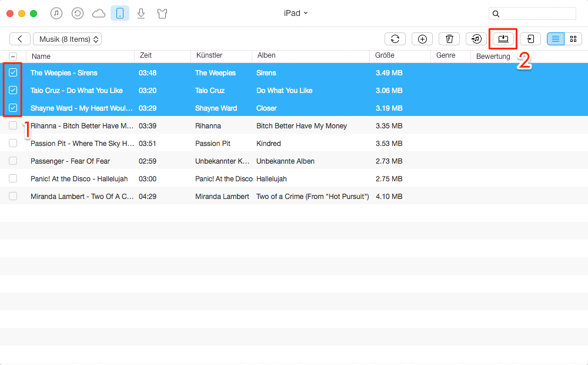This screenshot has height=365, width=588.
Task: Select 'Panic! At the Disco - Hallelujah' song name
Action: point(79,179)
